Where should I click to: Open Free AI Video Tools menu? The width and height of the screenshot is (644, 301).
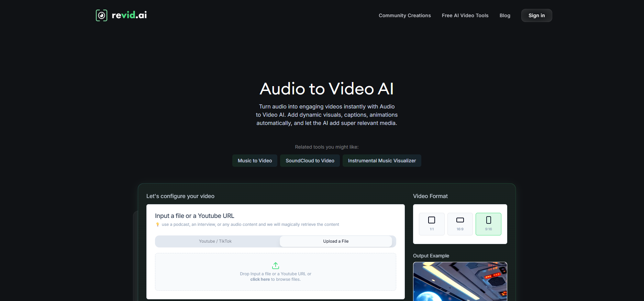pyautogui.click(x=465, y=15)
